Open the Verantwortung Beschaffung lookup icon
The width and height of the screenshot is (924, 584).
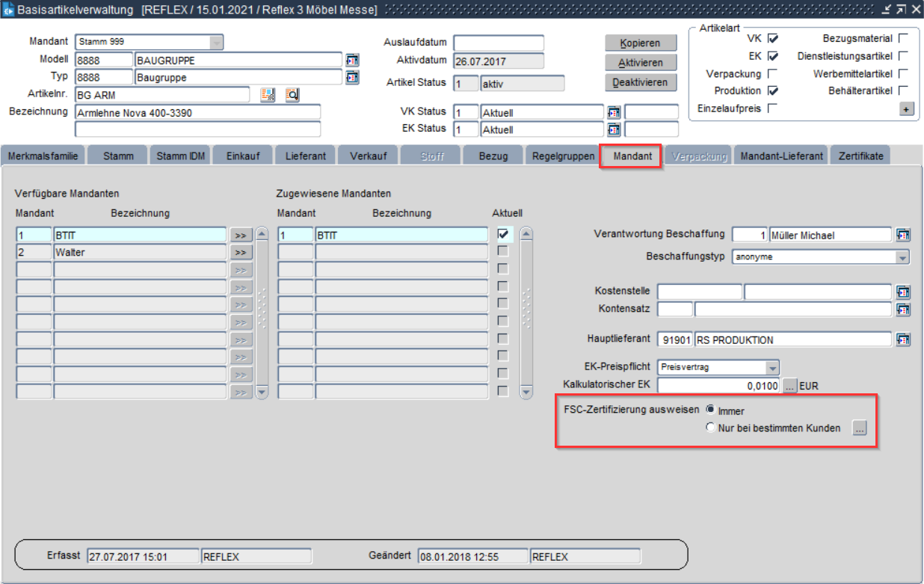(x=903, y=235)
